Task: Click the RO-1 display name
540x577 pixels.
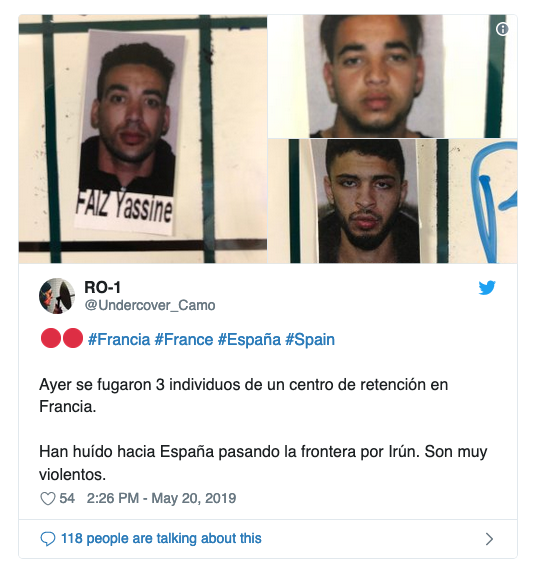Action: (x=102, y=287)
